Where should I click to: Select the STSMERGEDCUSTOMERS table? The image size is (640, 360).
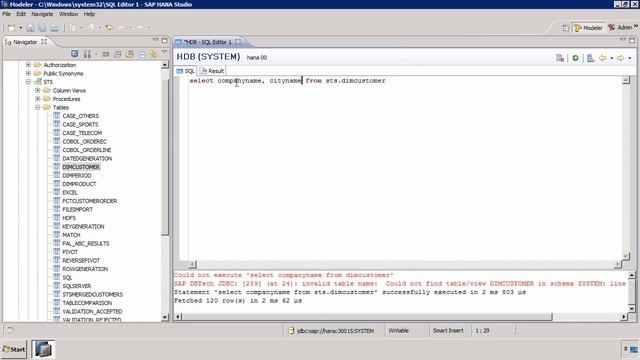tap(92, 294)
